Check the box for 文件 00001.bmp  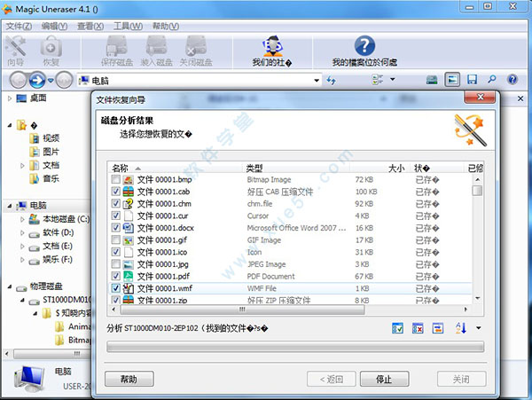(x=115, y=179)
